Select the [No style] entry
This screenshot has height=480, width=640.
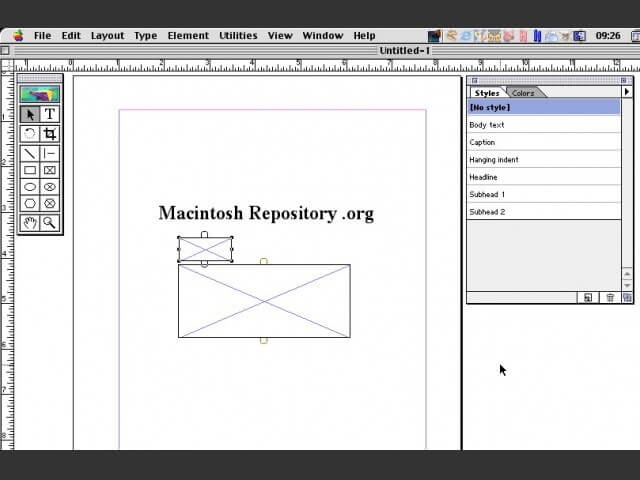(x=544, y=107)
